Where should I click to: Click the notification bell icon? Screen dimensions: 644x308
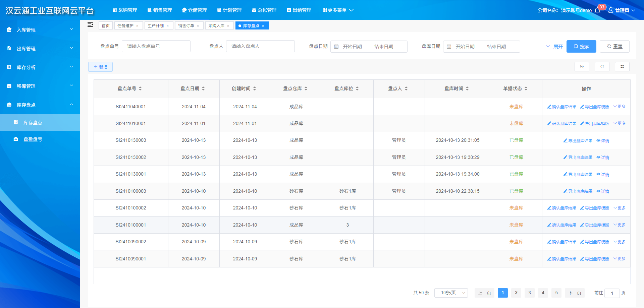click(597, 10)
